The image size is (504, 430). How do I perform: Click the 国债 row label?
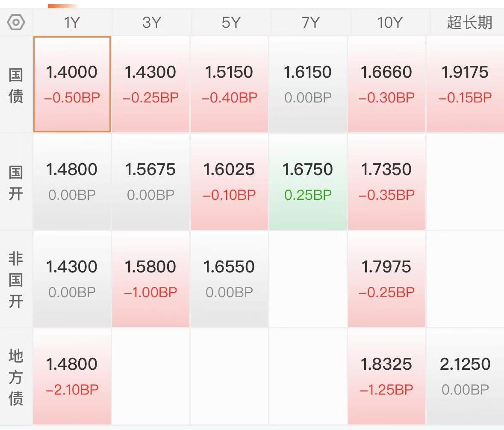tap(16, 85)
